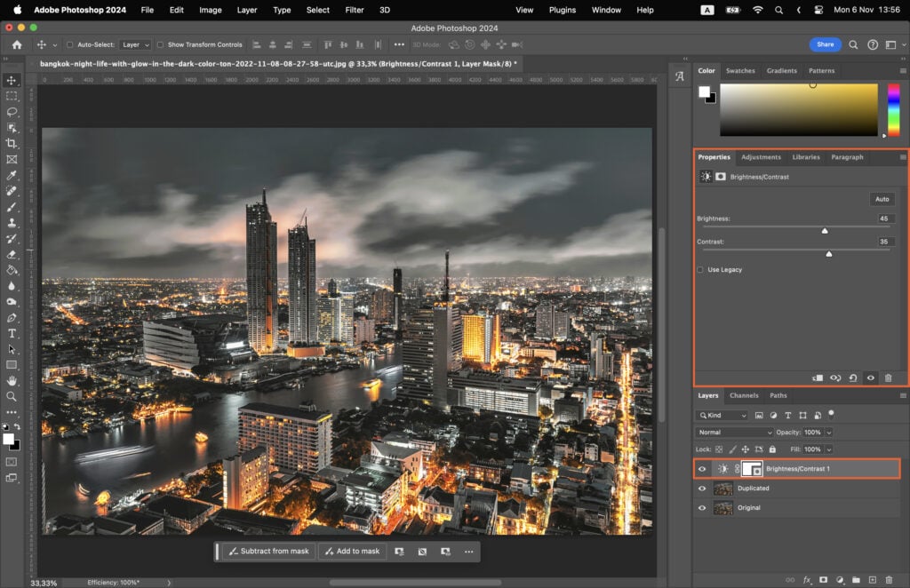Viewport: 910px width, 588px height.
Task: Click the Brightness slider handle
Action: point(824,229)
